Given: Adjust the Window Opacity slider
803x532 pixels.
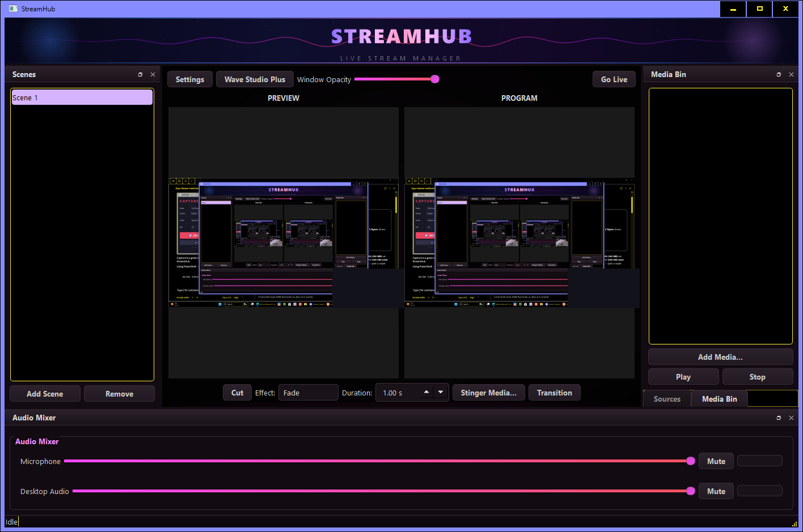Looking at the screenshot, I should tap(397, 79).
